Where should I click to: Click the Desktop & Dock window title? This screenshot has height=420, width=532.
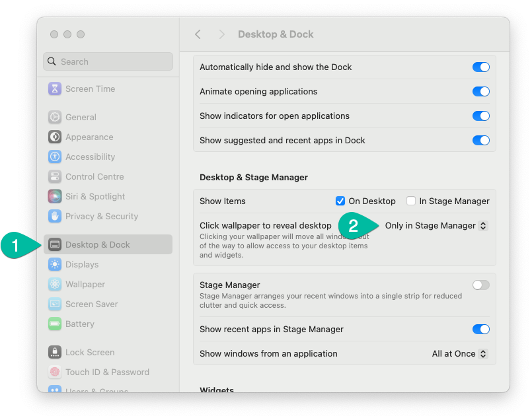pyautogui.click(x=276, y=34)
